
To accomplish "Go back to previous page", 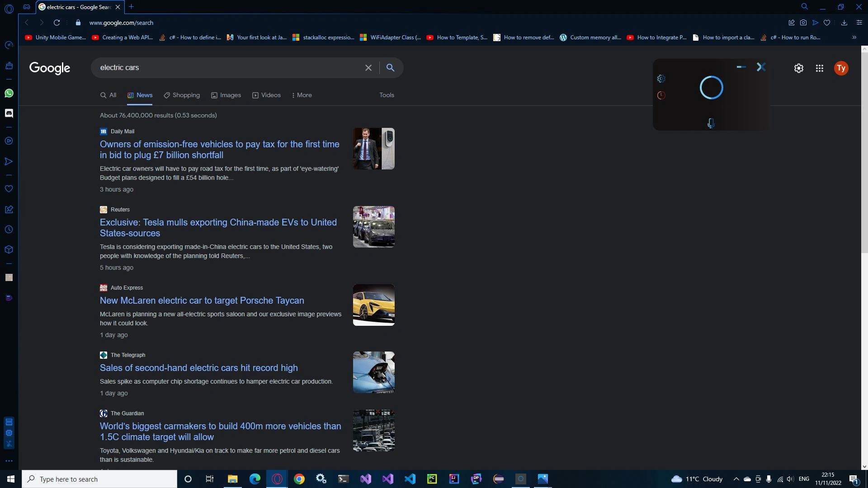I will tap(27, 23).
